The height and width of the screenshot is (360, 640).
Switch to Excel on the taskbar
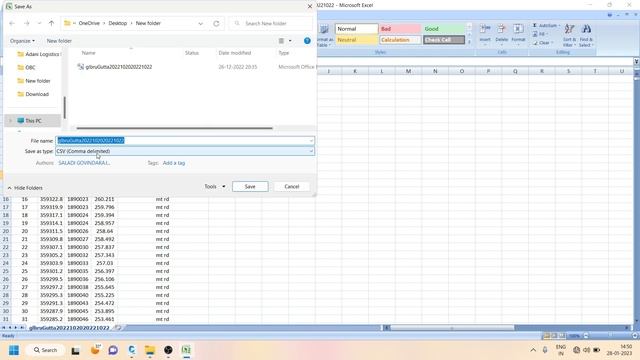[x=186, y=350]
